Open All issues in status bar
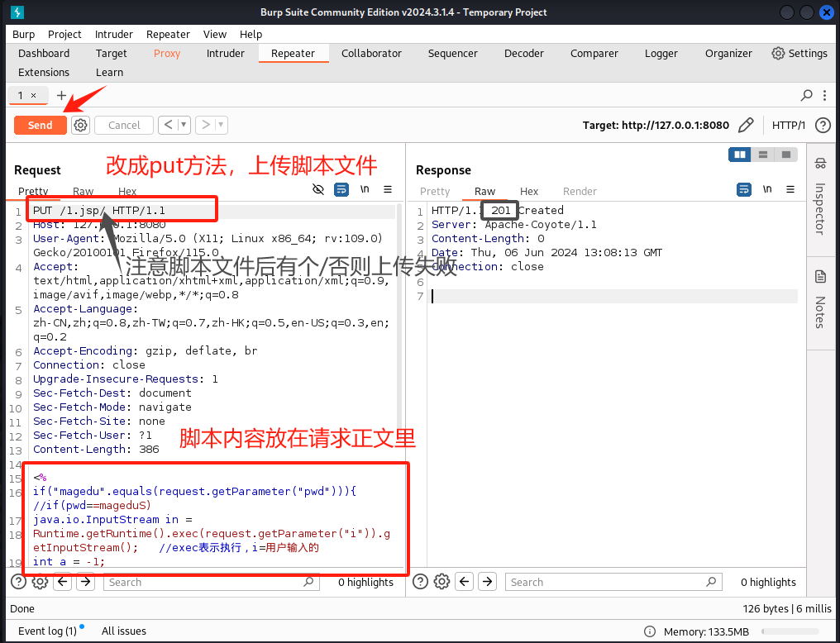 pyautogui.click(x=124, y=631)
